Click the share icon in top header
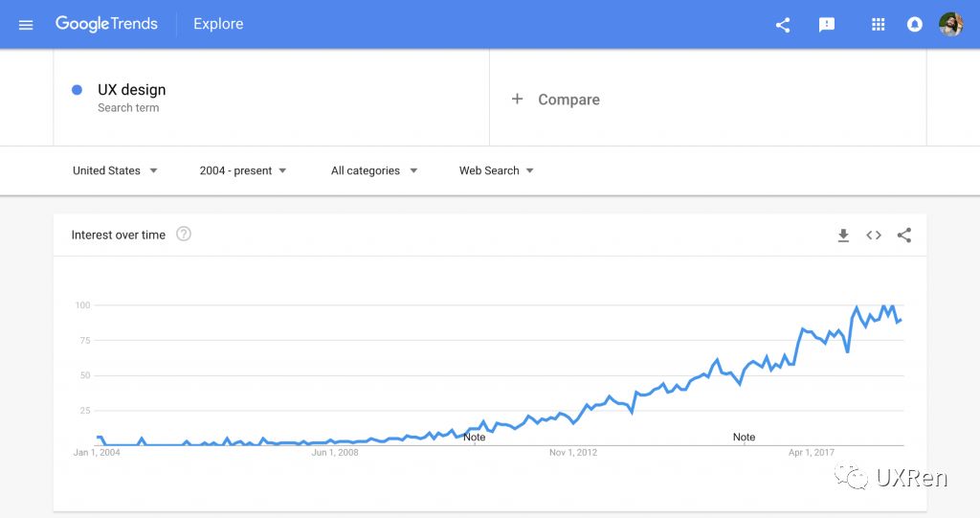This screenshot has height=518, width=980. point(783,25)
